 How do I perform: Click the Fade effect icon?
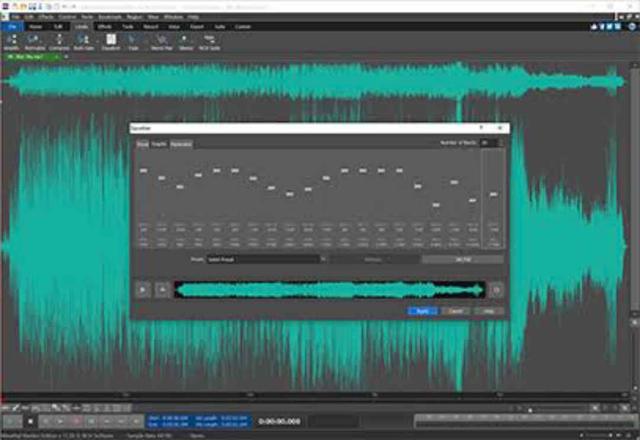[133, 41]
